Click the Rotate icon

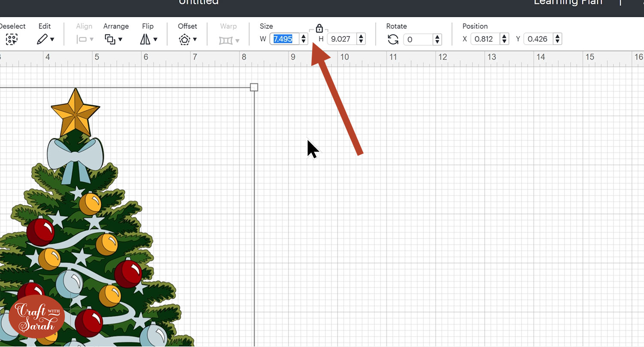393,40
